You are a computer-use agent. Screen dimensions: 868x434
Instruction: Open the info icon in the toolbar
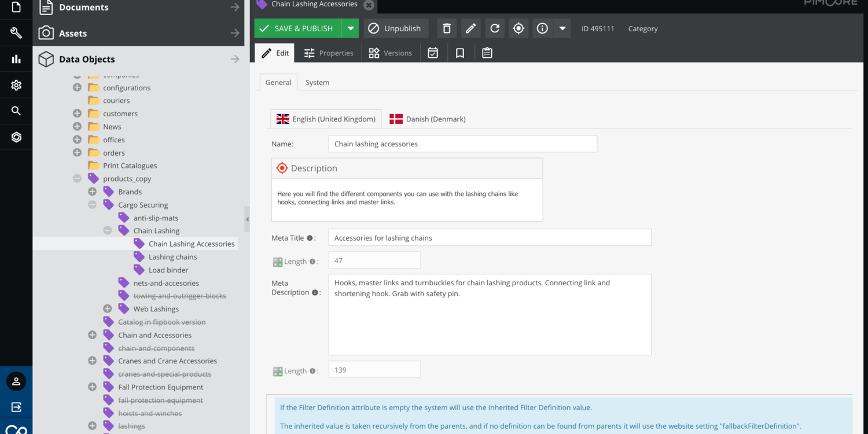click(x=542, y=28)
